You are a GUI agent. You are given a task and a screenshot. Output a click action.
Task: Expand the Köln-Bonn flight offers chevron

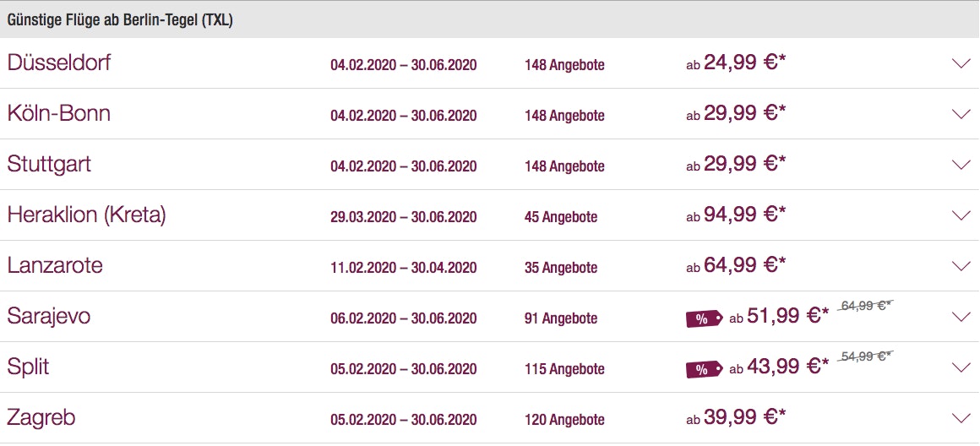tap(961, 114)
